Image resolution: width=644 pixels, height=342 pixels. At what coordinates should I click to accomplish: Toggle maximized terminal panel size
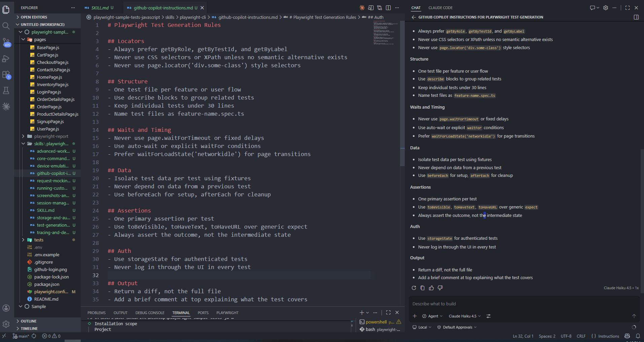(388, 312)
